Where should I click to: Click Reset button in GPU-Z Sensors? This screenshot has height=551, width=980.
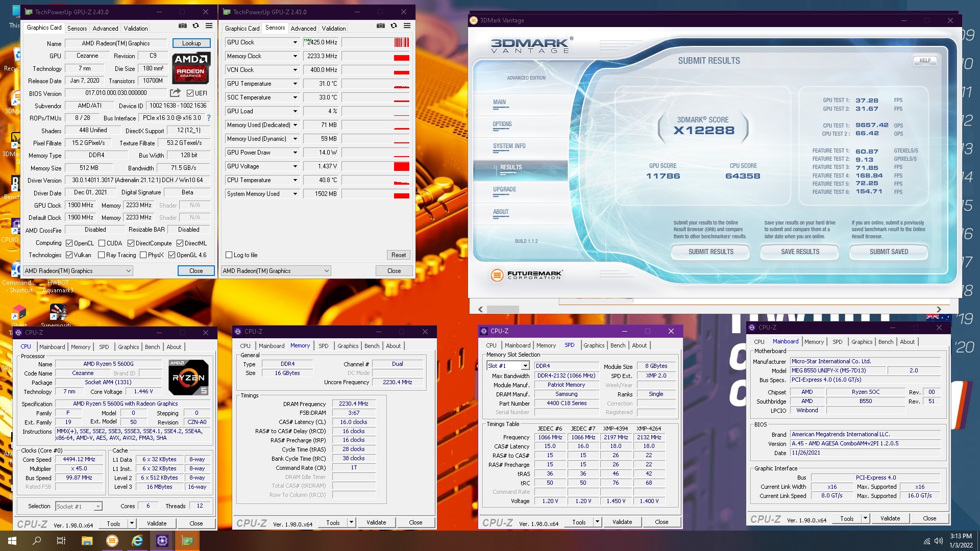(399, 255)
